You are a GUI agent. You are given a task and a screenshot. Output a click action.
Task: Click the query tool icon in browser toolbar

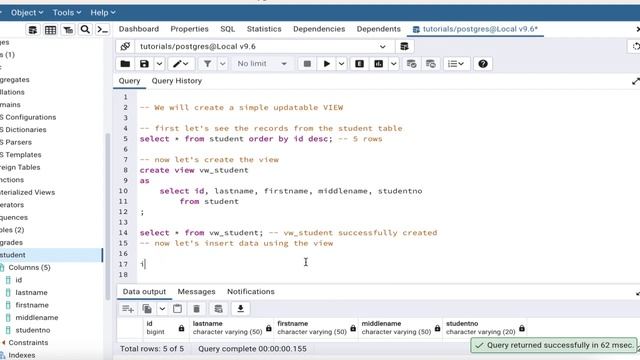[33, 30]
